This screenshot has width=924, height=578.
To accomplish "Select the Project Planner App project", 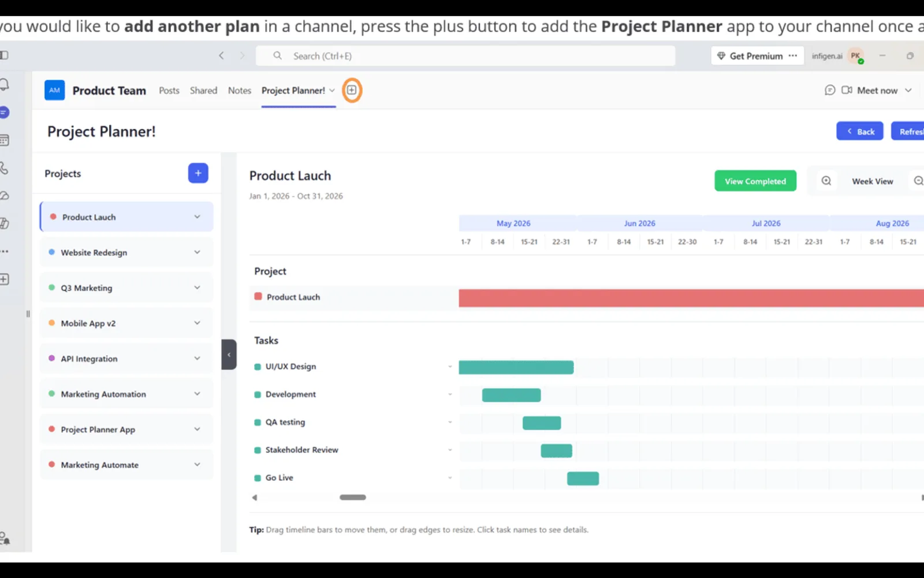I will [x=126, y=429].
